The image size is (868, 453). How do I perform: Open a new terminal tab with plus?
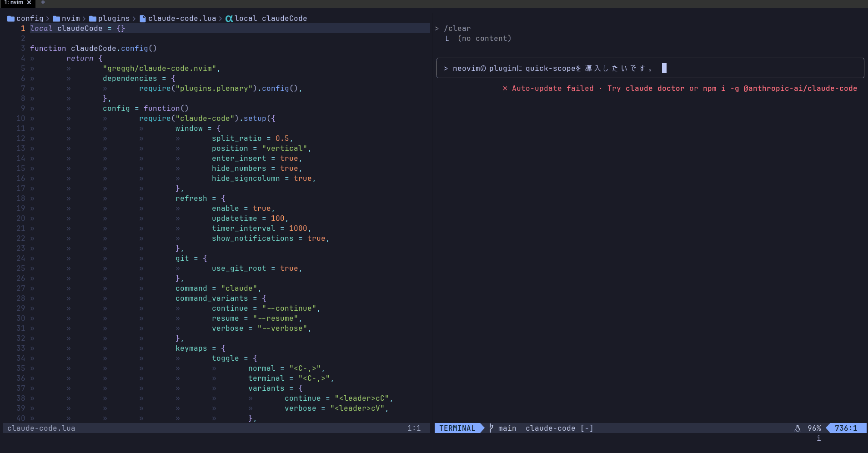(x=43, y=2)
